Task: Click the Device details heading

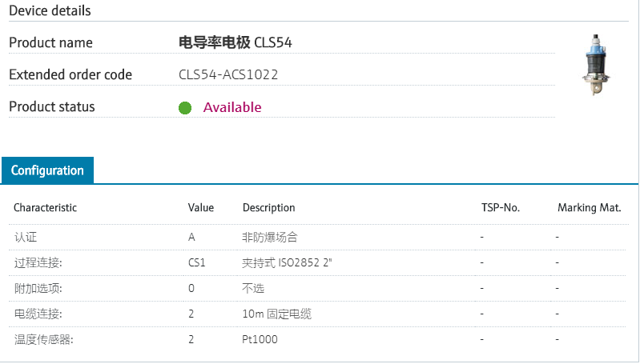Action: [50, 10]
